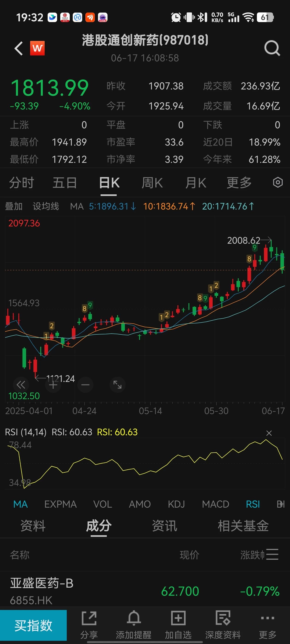Viewport: 290px width, 644px height.
Task: Tap the 2008.62 high price marker
Action: 244,240
